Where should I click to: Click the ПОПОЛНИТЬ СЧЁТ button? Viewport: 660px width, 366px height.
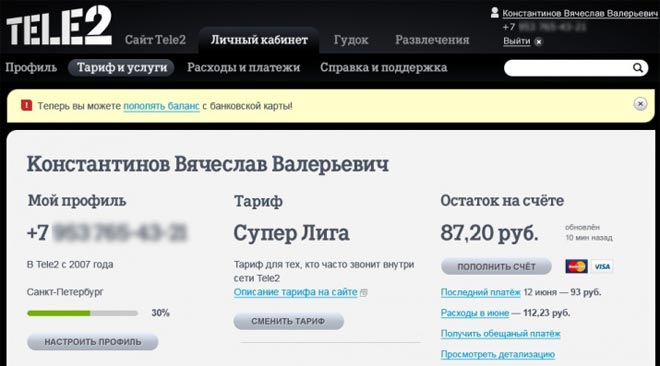point(496,266)
